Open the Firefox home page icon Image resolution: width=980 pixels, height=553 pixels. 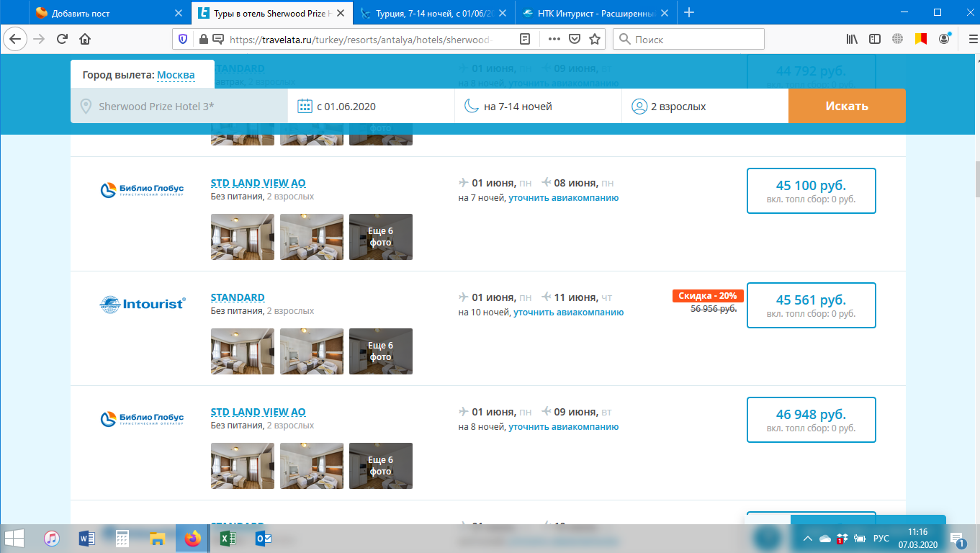pyautogui.click(x=85, y=39)
